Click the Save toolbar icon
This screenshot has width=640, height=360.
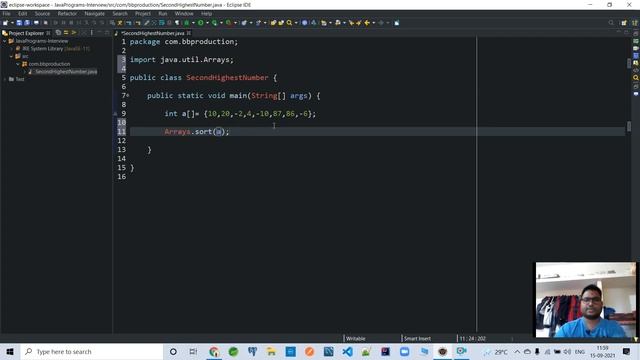[19, 23]
